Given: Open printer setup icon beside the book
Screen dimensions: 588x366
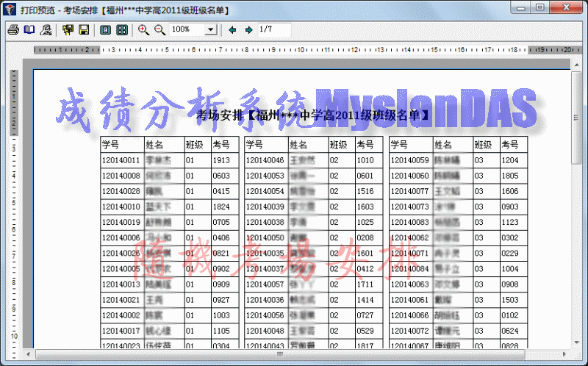Looking at the screenshot, I should [46, 30].
